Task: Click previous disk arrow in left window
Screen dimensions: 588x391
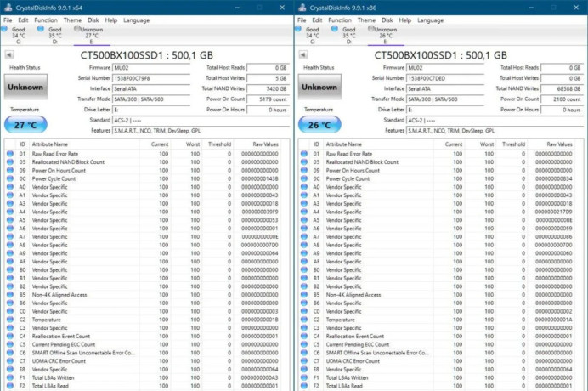Action: 9,54
